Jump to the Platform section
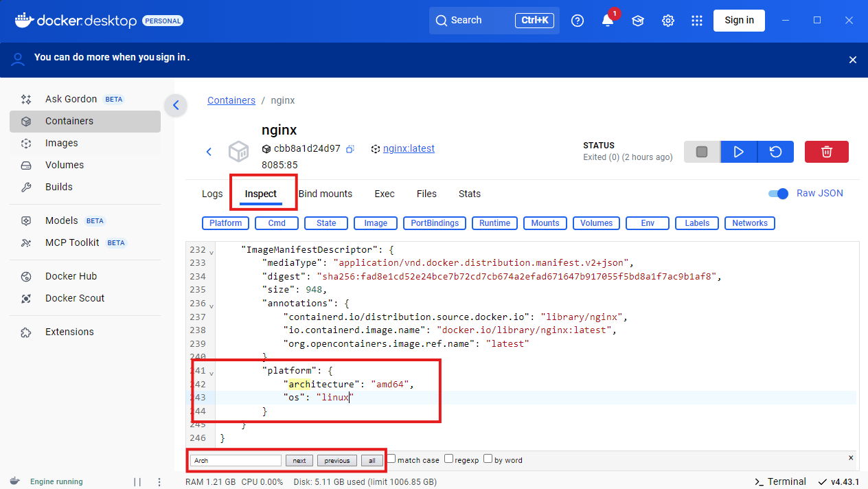The height and width of the screenshot is (489, 868). tap(225, 223)
